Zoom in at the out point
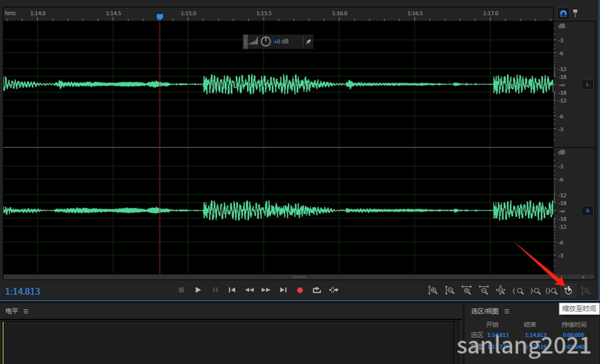The height and width of the screenshot is (364, 600). [x=535, y=291]
